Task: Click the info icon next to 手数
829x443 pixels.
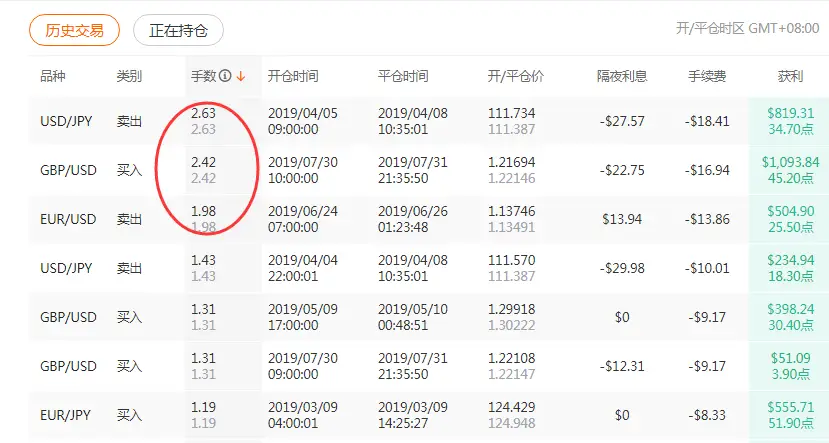Action: coord(225,76)
